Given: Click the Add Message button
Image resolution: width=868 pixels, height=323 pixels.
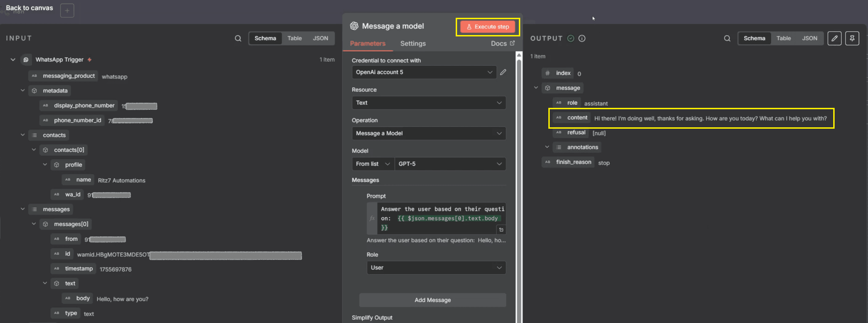Looking at the screenshot, I should 432,300.
